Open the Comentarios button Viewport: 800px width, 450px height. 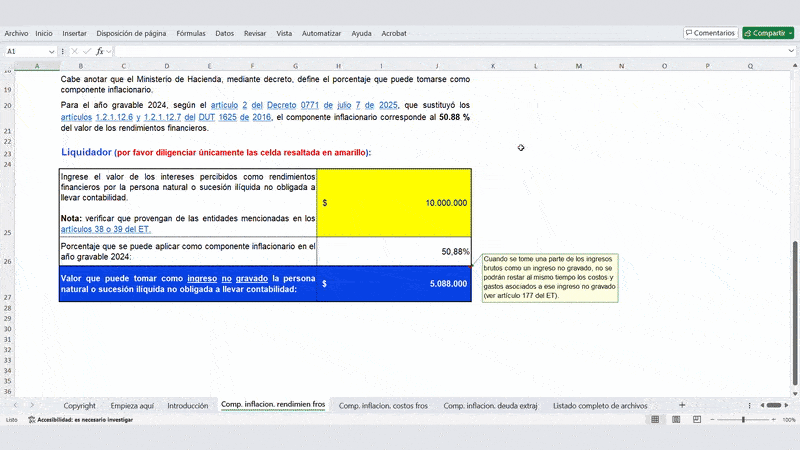click(710, 33)
